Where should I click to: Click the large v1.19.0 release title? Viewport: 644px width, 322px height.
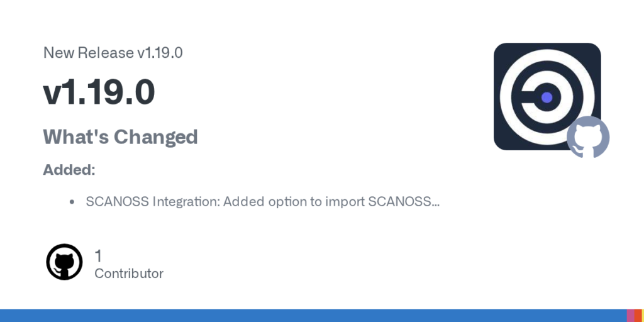pos(99,93)
